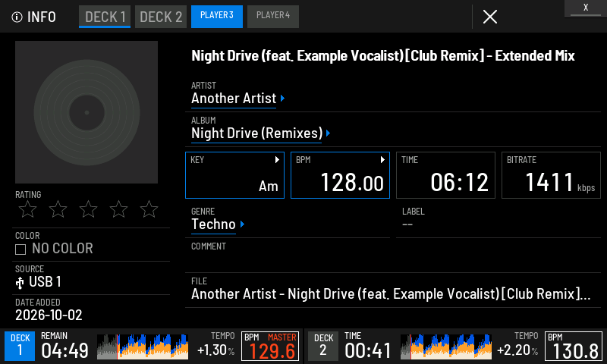607x364 pixels.
Task: Click the track title Night Drive Extended Mix
Action: (383, 56)
